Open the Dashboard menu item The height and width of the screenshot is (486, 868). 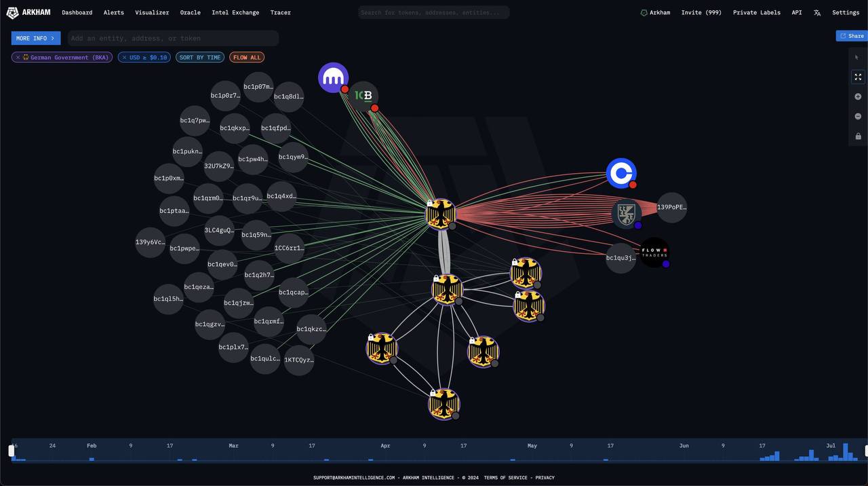77,12
